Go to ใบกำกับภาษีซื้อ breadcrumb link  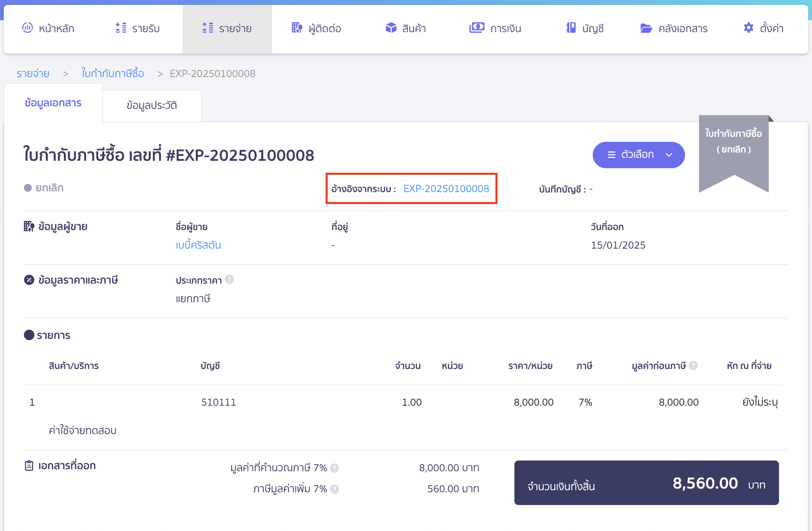coord(113,73)
